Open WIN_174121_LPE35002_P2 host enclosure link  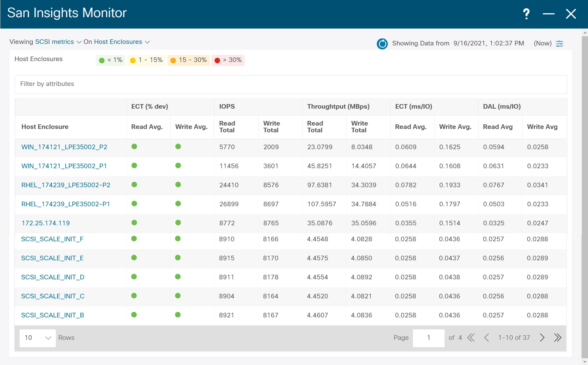(64, 147)
